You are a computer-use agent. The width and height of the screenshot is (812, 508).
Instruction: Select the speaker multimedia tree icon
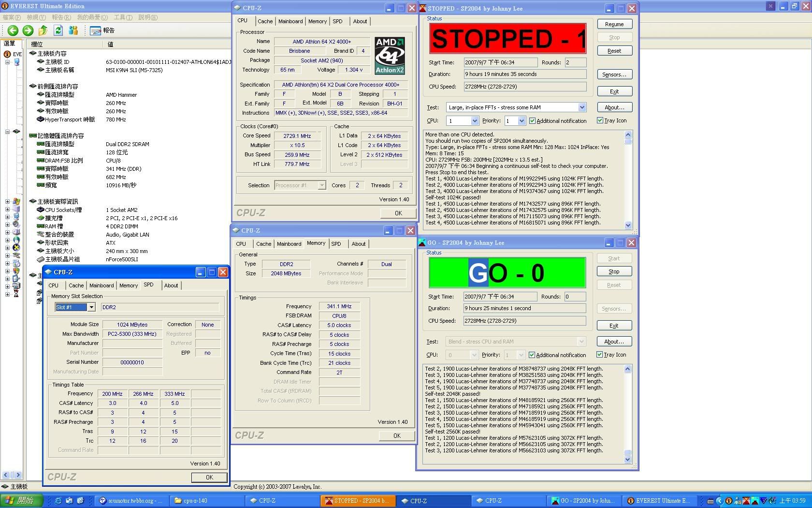(x=16, y=224)
